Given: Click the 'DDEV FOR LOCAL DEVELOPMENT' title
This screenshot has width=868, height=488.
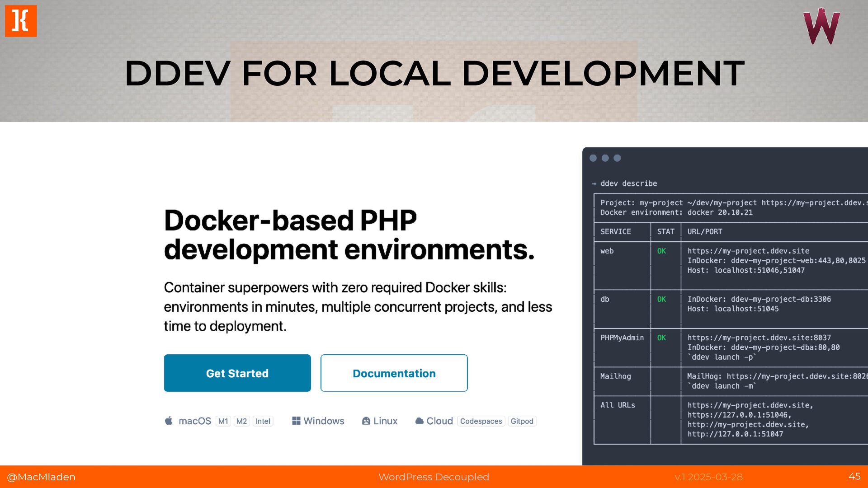Looking at the screenshot, I should coord(434,73).
